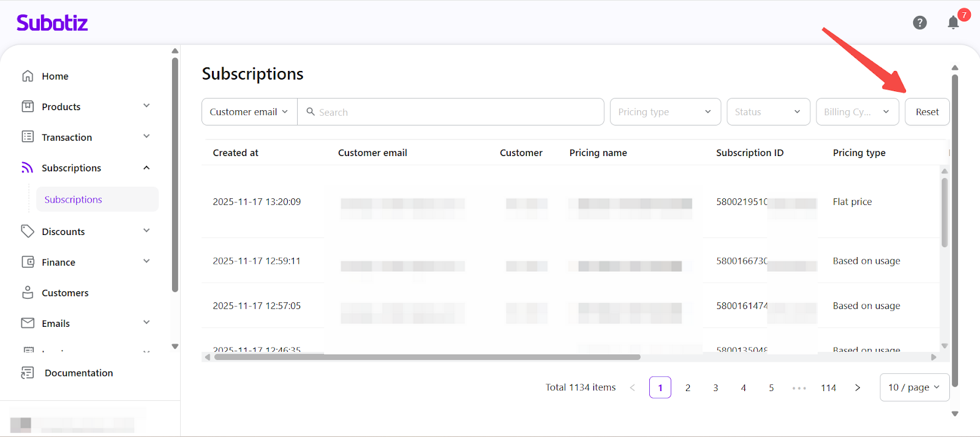980x437 pixels.
Task: Open the Billing Cycle filter dropdown
Action: pos(857,112)
